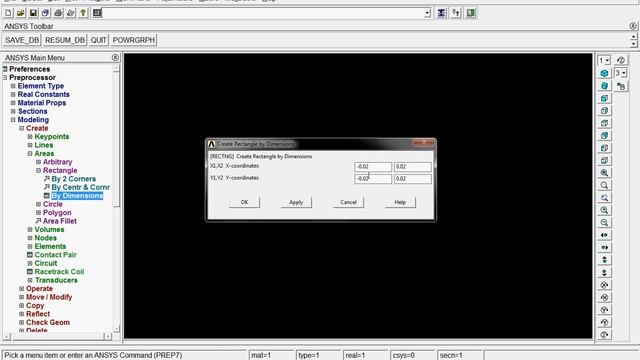Confirm the rectangle dialog with OK

coord(244,202)
